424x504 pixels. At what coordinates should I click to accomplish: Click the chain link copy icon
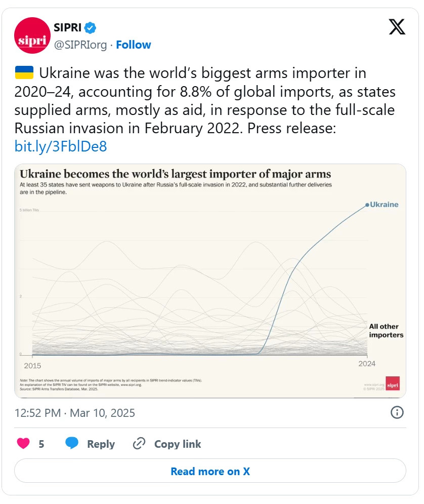click(x=139, y=444)
